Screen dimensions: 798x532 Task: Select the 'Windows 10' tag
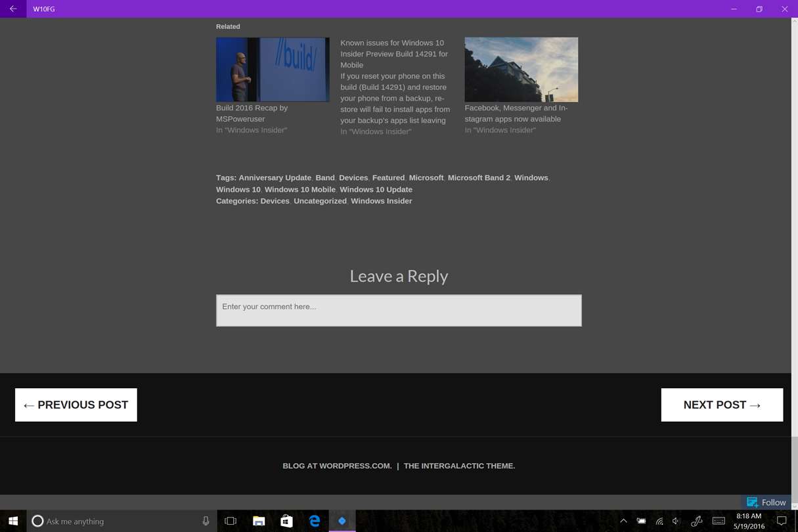(238, 190)
